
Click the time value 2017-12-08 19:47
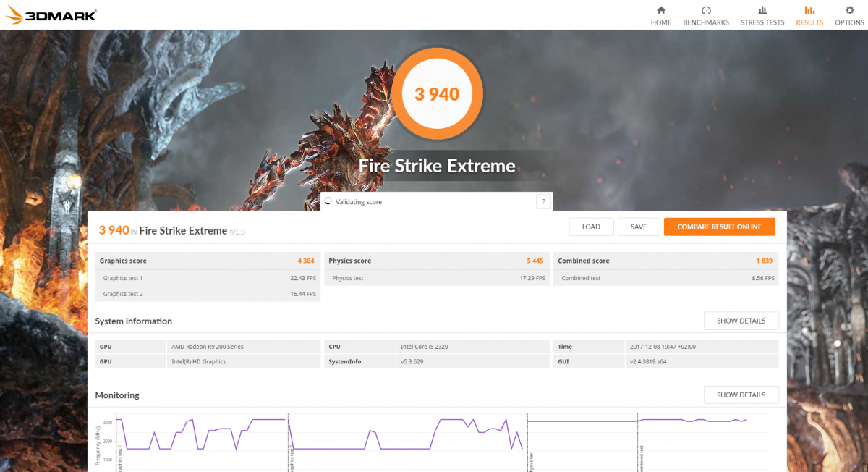click(x=702, y=347)
